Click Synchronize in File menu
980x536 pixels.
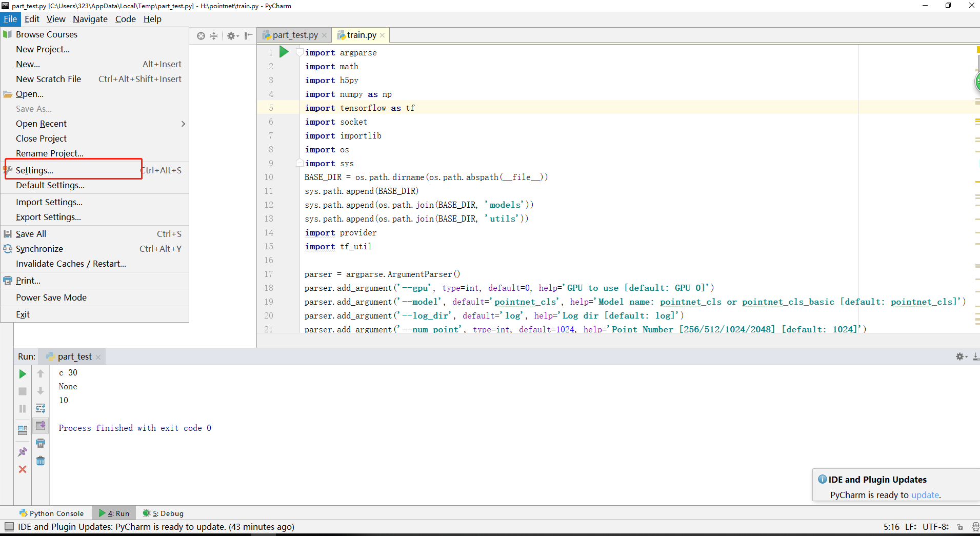[x=94, y=249]
